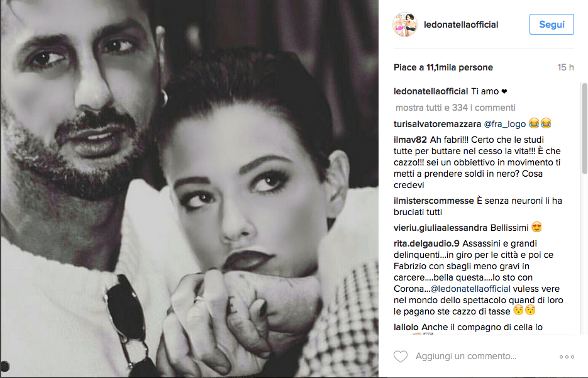Open rita.delgaudio.9 commenter profile
This screenshot has height=378, width=588.
[x=426, y=244]
